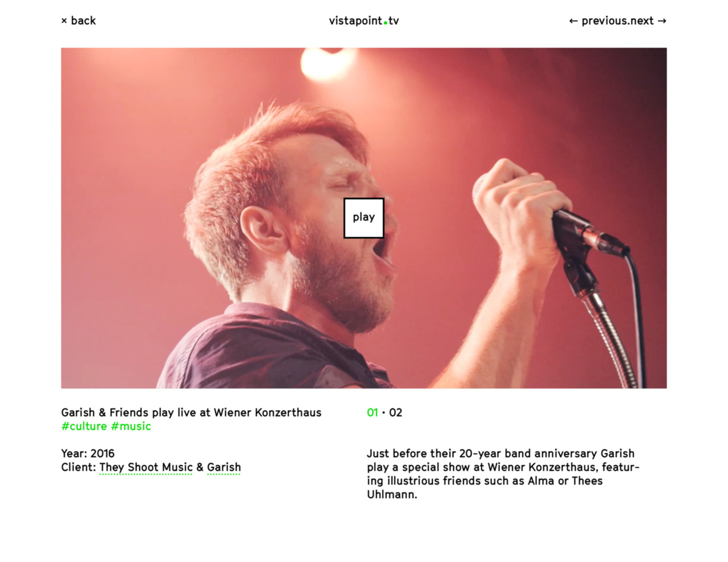
Task: Select video number 01
Action: (373, 412)
